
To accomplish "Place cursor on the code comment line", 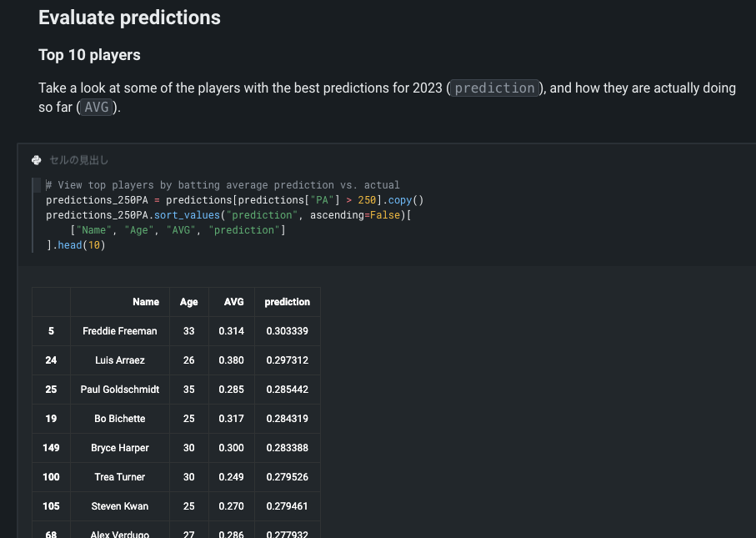I will pyautogui.click(x=223, y=185).
